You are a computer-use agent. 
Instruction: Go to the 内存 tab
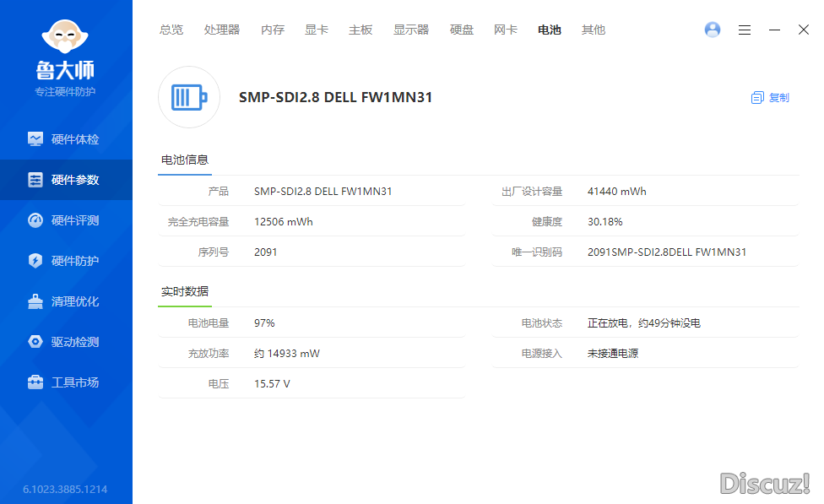coord(273,30)
